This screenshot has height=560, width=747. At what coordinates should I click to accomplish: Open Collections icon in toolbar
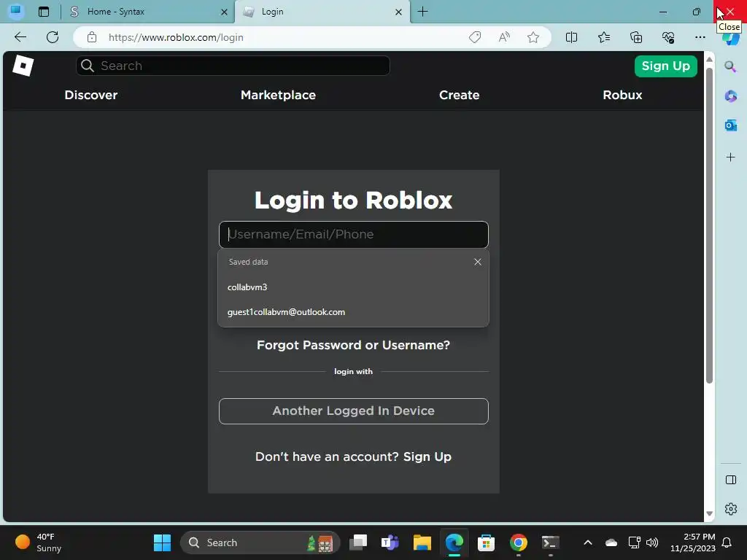(636, 37)
